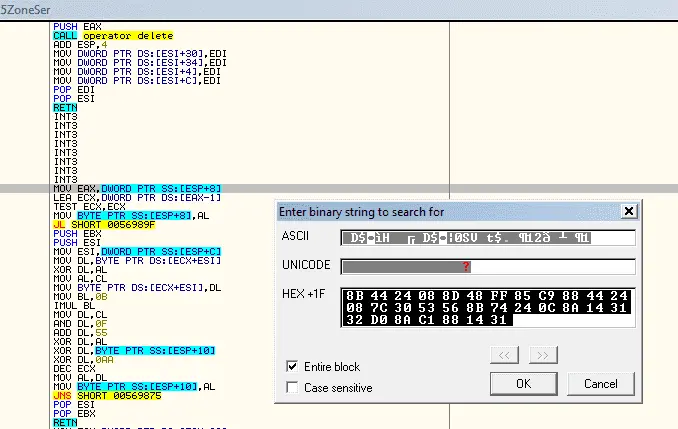
Task: Select 'MOV DWORD PTR DS:[ESI+30],EDI' line
Action: pos(140,54)
